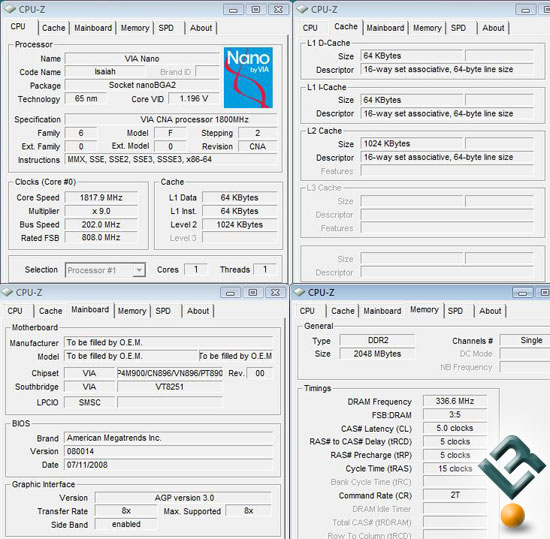Click the 'DDR2' memory type value
The width and height of the screenshot is (550, 539).
click(377, 340)
